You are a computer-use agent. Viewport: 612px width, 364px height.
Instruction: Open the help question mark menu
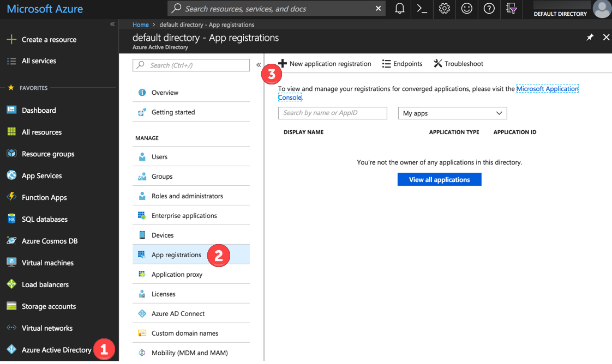[x=489, y=9]
